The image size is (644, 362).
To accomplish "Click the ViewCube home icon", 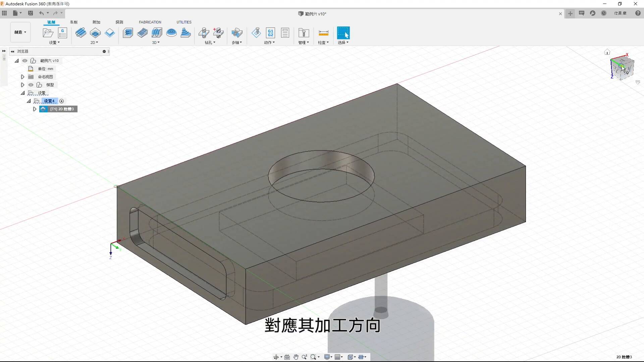I will pyautogui.click(x=607, y=52).
